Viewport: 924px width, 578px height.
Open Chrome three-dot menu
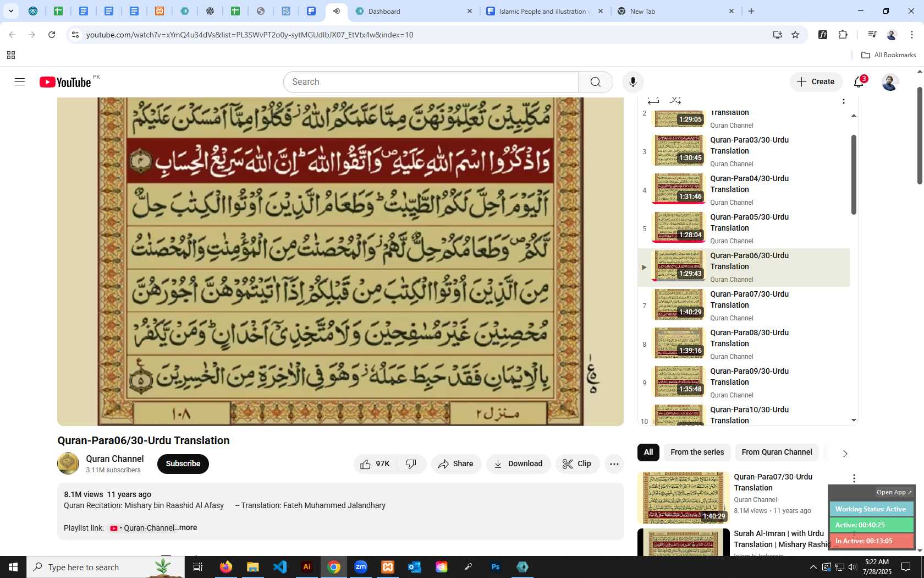911,35
